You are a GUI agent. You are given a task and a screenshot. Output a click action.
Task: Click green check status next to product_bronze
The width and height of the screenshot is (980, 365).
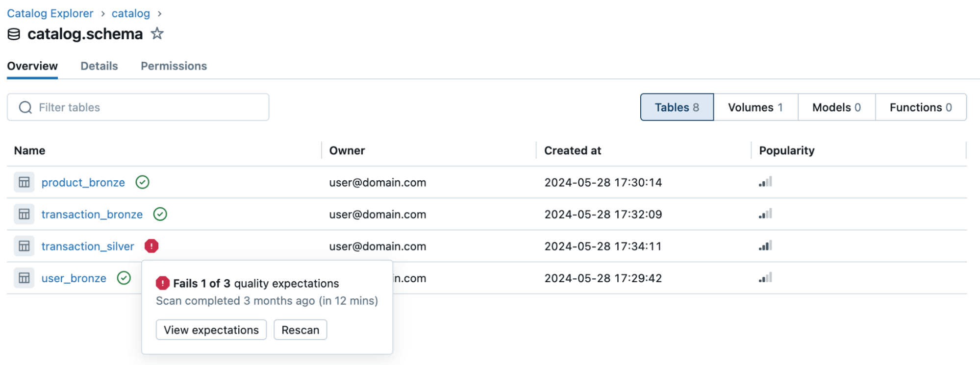tap(142, 182)
